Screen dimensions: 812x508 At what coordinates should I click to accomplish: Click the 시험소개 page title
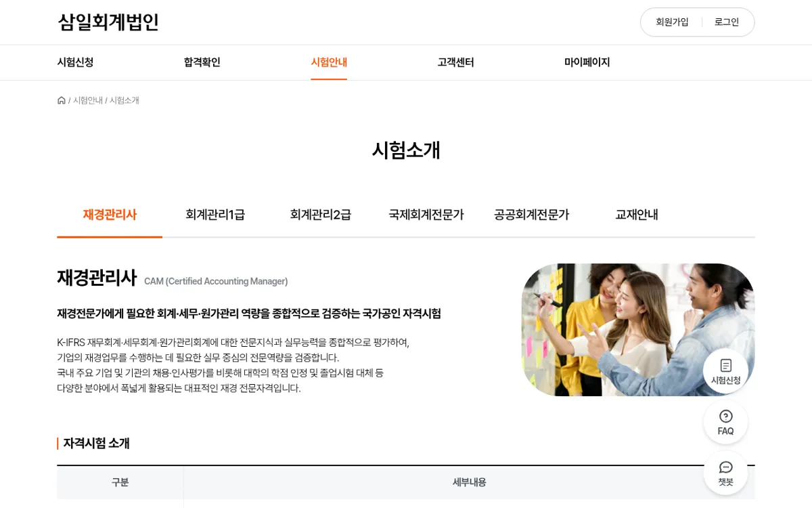coord(406,150)
